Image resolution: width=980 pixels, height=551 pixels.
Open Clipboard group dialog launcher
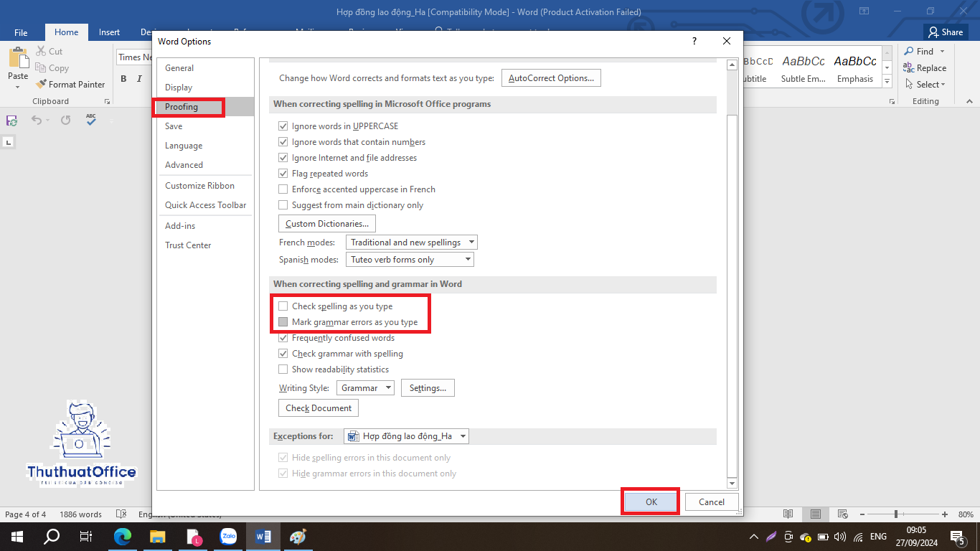pyautogui.click(x=107, y=102)
